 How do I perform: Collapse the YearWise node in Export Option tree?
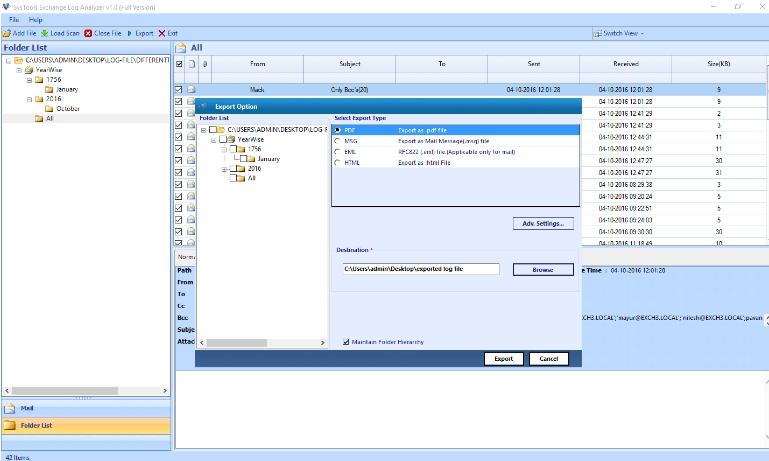pos(214,140)
